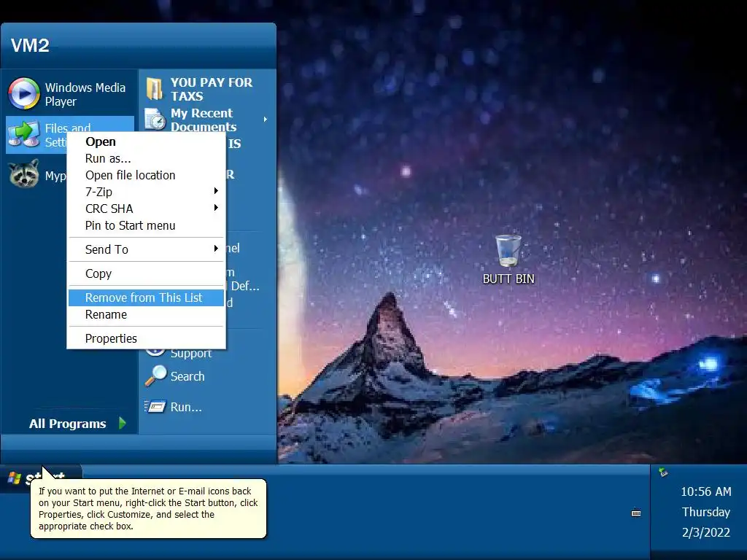This screenshot has height=560, width=747.
Task: Click the Start menu tip balloon
Action: point(148,508)
